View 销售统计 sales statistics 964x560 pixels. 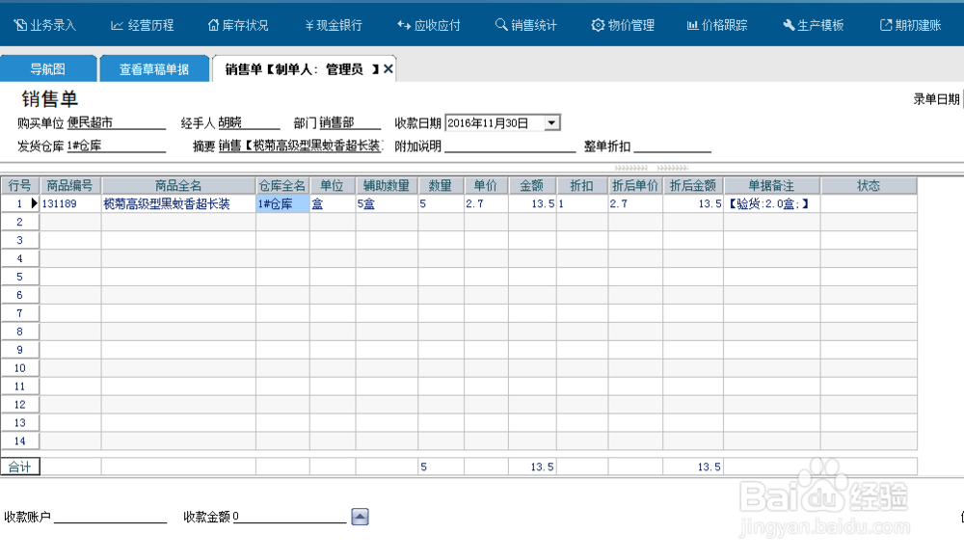[x=526, y=25]
